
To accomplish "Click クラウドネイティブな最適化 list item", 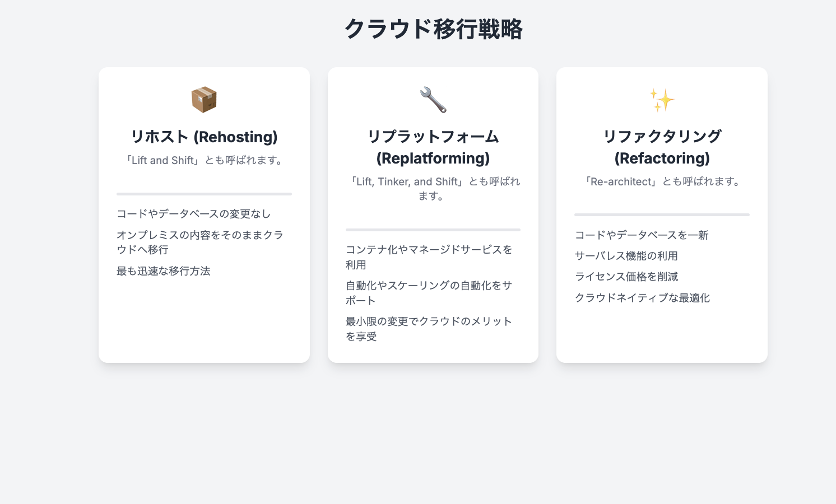I will [x=642, y=298].
